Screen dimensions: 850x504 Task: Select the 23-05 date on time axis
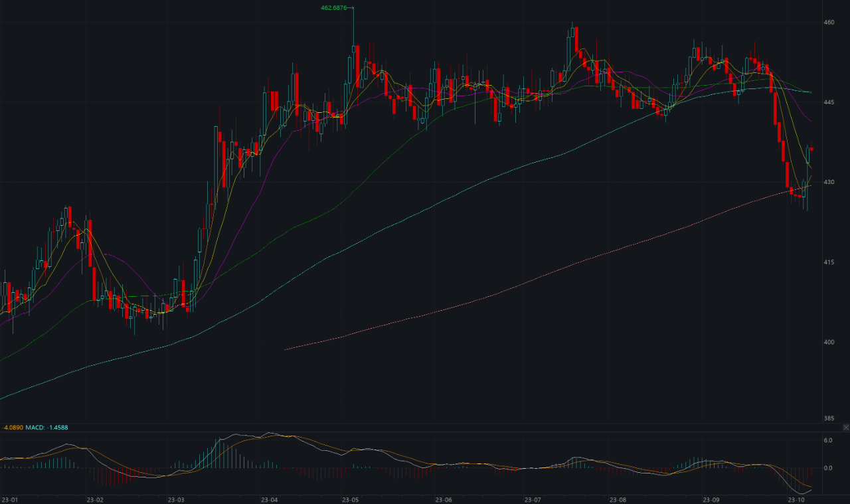tap(350, 499)
